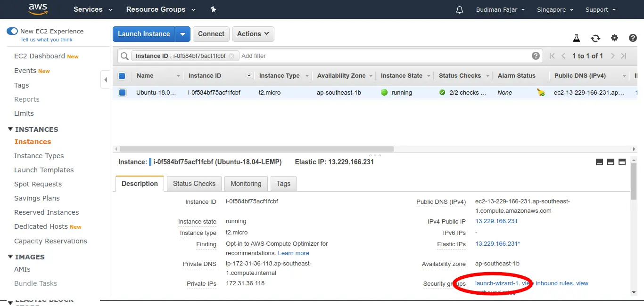
Task: Switch to the Monitoring tab
Action: click(x=246, y=184)
